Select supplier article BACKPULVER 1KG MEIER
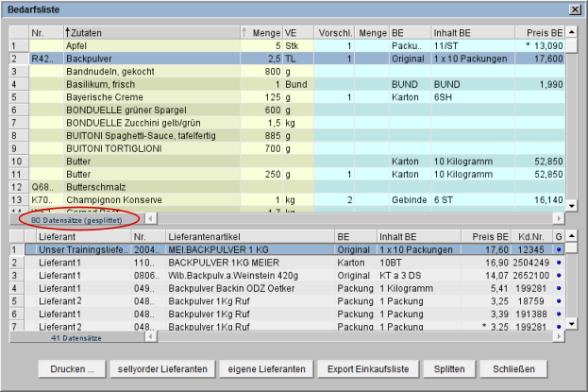 [x=245, y=263]
